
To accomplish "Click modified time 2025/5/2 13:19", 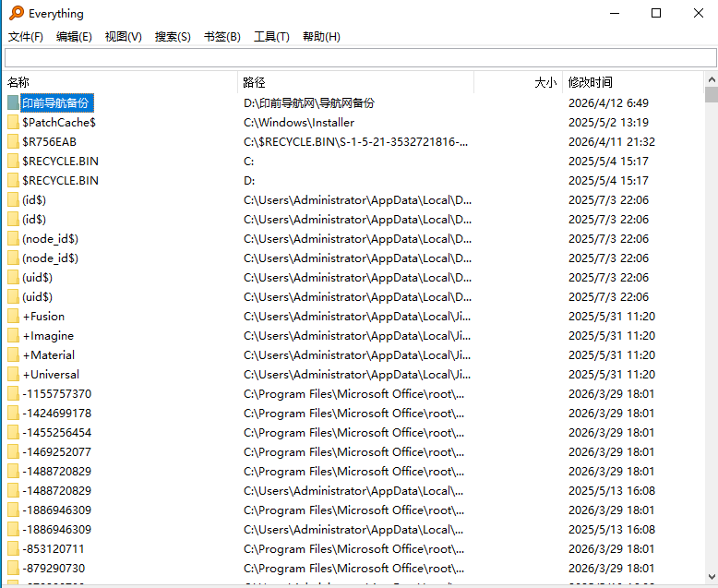I will pyautogui.click(x=608, y=122).
